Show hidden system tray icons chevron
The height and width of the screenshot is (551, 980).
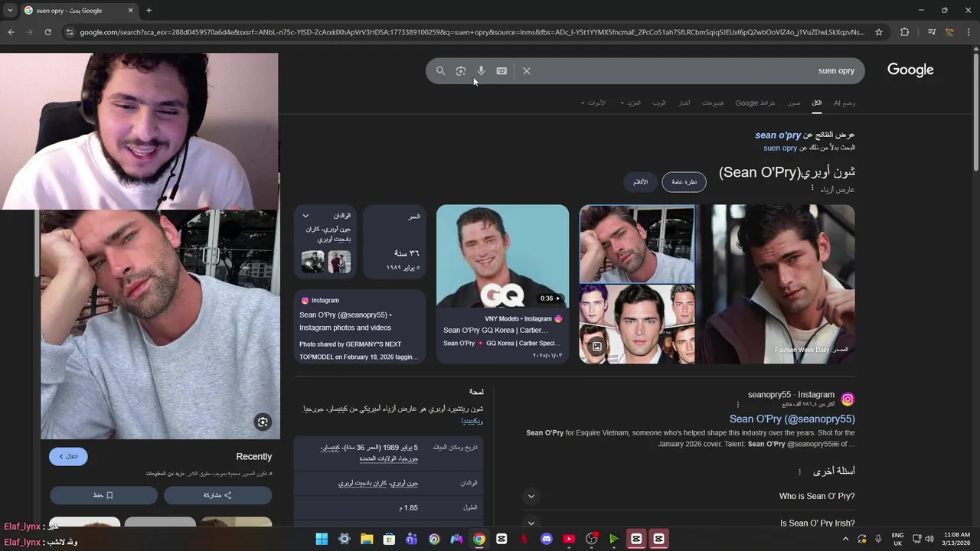coord(846,539)
